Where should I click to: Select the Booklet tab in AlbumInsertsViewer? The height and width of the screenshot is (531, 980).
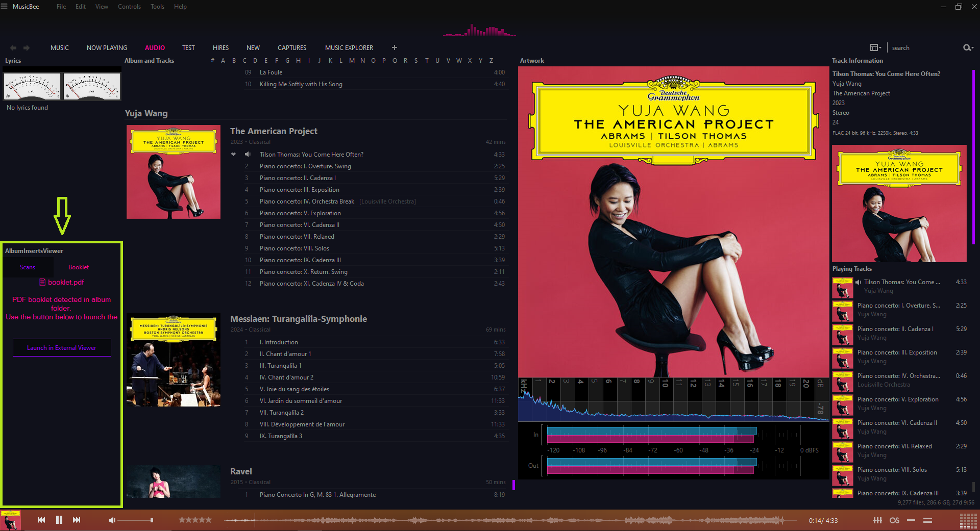pyautogui.click(x=79, y=267)
